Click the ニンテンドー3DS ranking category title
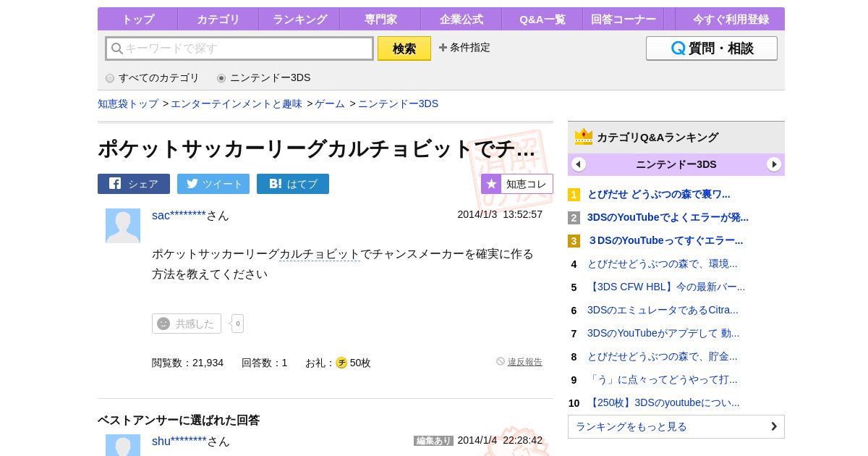Screen dimensions: 868x456 point(676,164)
